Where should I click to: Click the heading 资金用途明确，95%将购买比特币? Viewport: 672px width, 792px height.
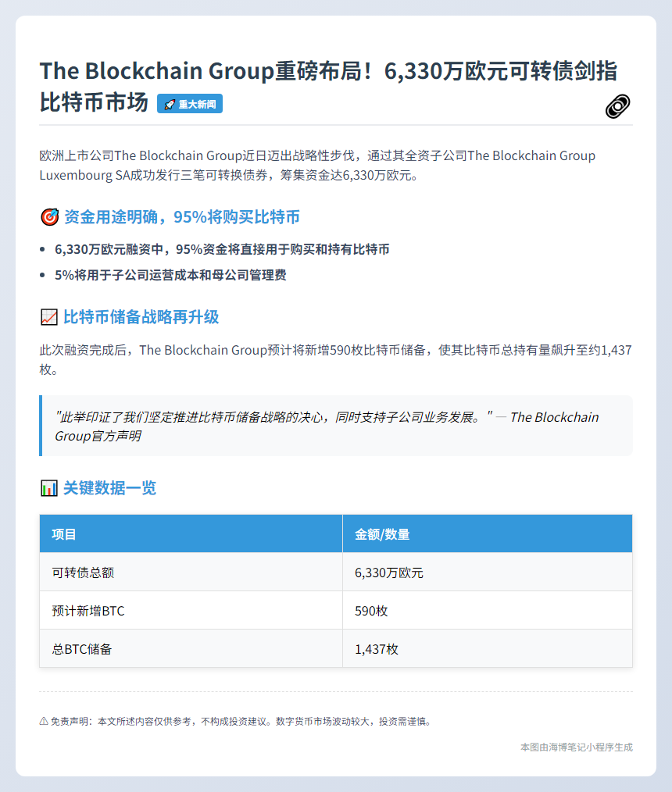(182, 217)
